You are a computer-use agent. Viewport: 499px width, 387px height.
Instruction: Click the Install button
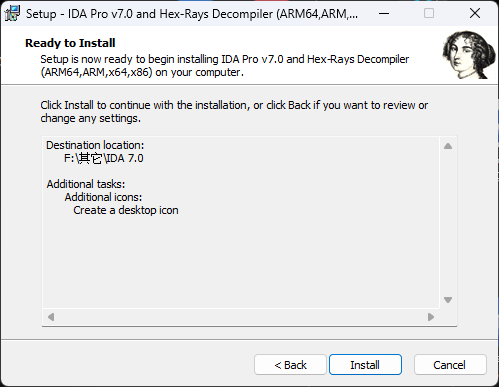click(x=365, y=365)
